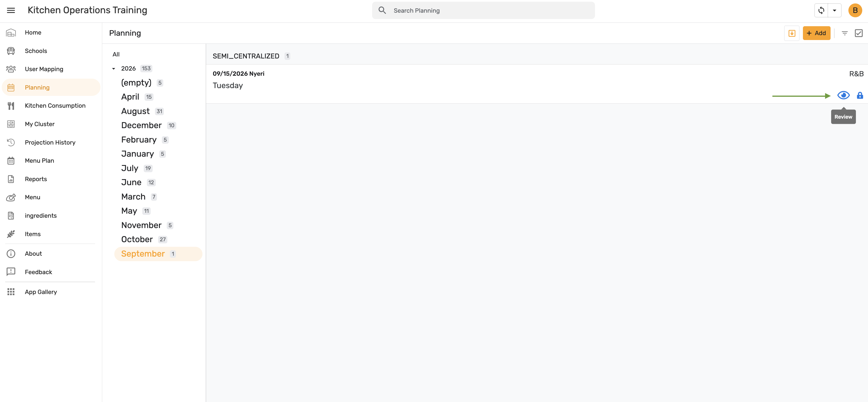Open the 09/15/2026 Nyeri Tuesday record
Image resolution: width=868 pixels, height=402 pixels.
[537, 84]
